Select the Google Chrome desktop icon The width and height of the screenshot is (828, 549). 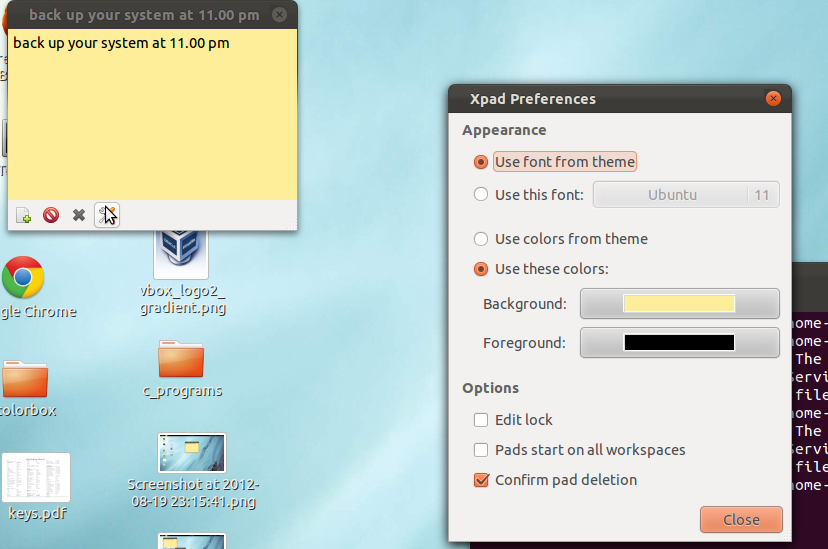point(23,278)
